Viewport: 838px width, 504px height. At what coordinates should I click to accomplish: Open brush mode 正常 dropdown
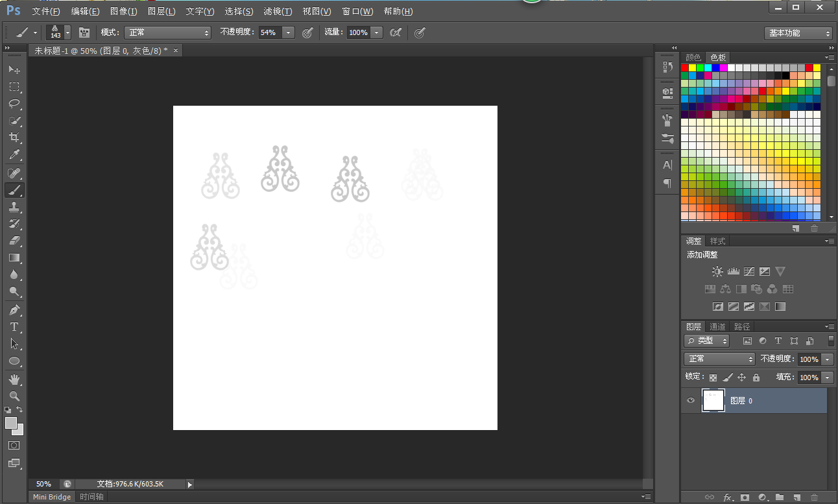coord(168,32)
